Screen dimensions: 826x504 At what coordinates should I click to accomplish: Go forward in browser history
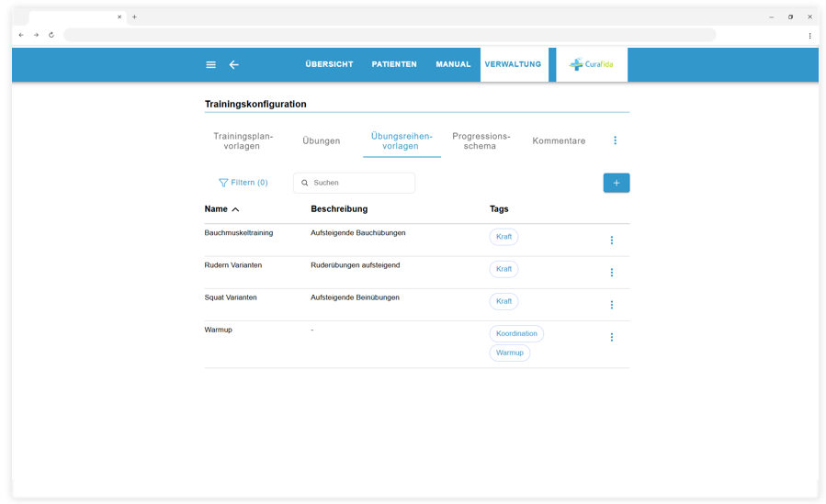point(37,35)
